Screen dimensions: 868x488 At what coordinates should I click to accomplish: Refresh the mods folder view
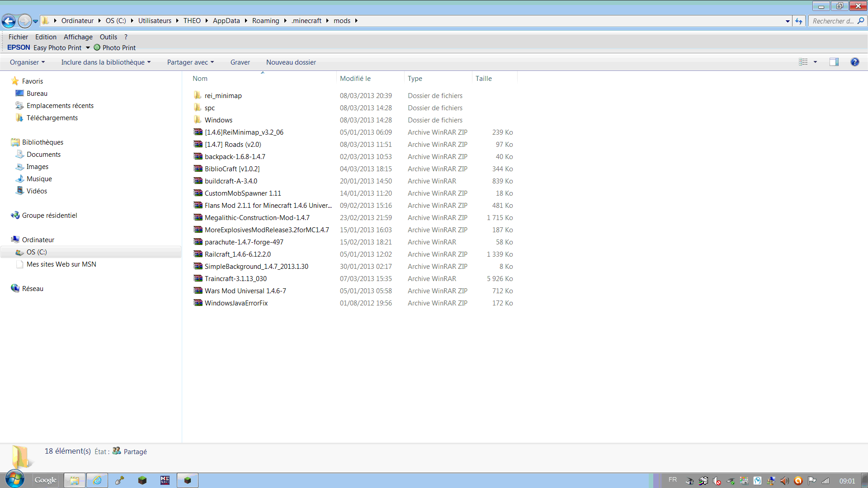click(x=799, y=21)
